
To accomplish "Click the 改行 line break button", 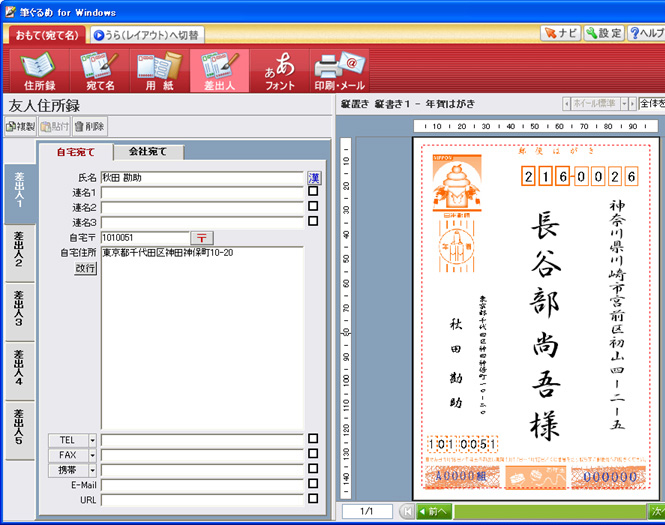I will tap(85, 268).
